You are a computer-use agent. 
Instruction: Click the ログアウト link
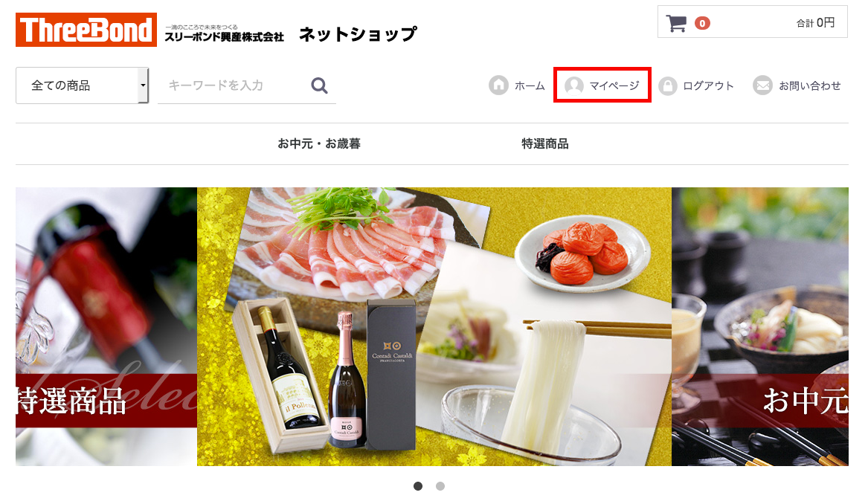pos(707,85)
